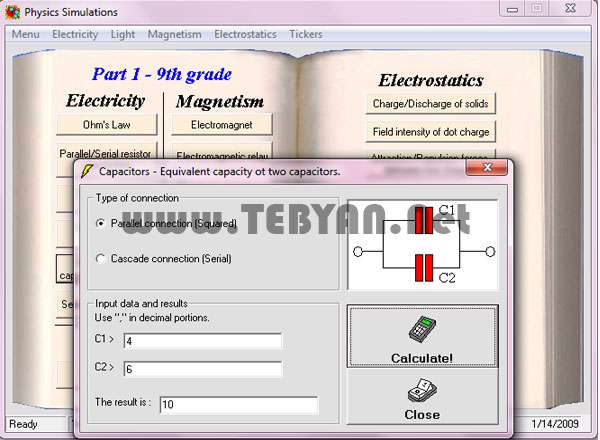This screenshot has height=440, width=600.
Task: Click the Electricity column heading
Action: pos(105,101)
